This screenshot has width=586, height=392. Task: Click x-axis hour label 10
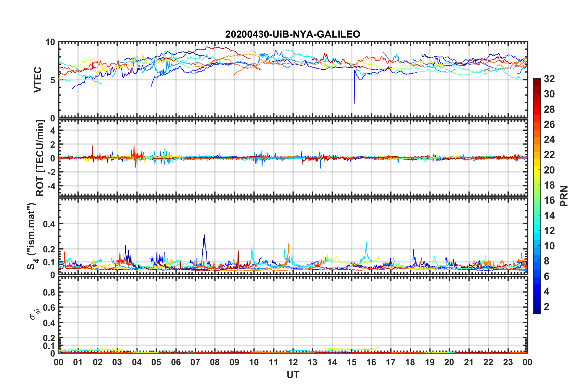pos(254,362)
